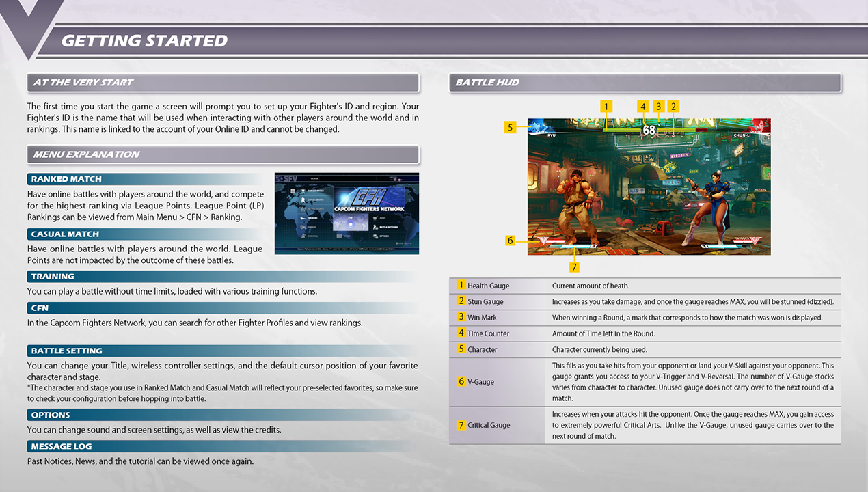The width and height of the screenshot is (868, 492).
Task: Select the Casual Match fighter icon in menu screenshot
Action: (x=303, y=200)
